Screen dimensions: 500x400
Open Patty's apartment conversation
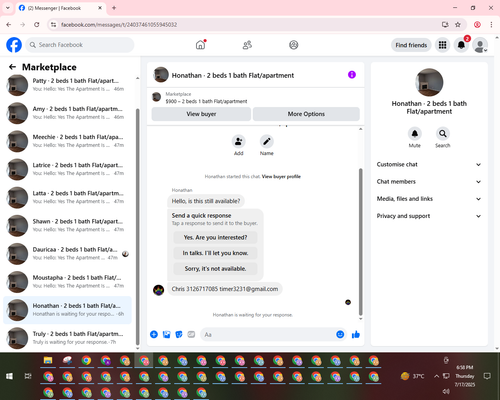pos(67,85)
